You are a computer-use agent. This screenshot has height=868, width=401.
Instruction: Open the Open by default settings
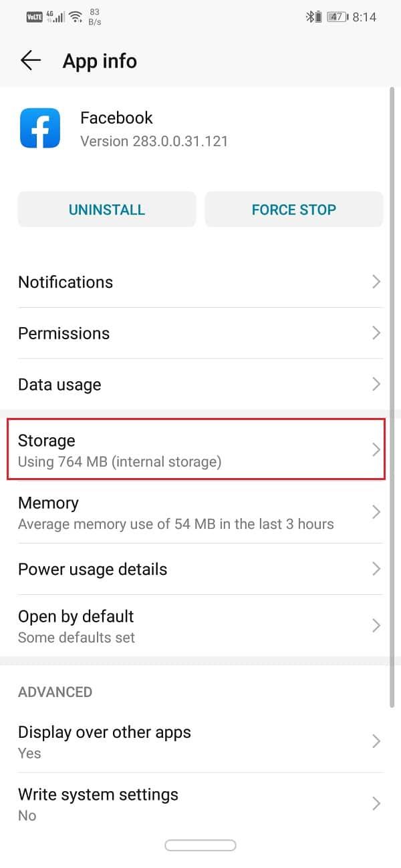[199, 626]
